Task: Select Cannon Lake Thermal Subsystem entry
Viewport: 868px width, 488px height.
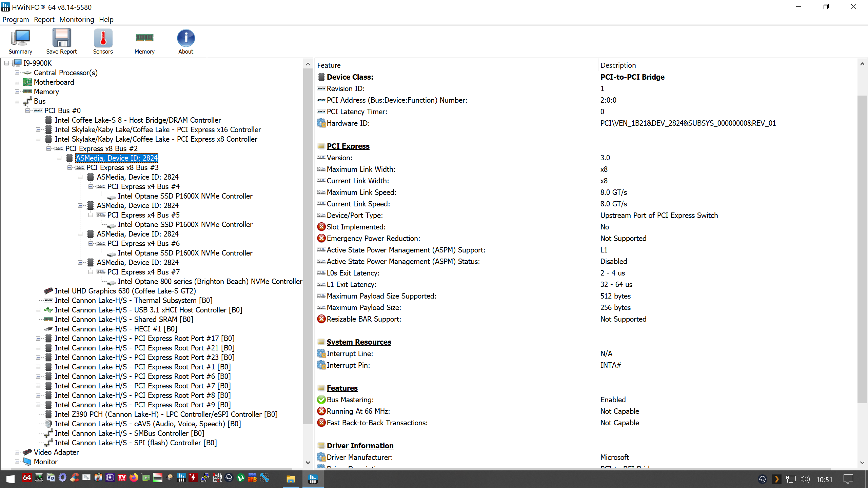Action: (x=134, y=300)
